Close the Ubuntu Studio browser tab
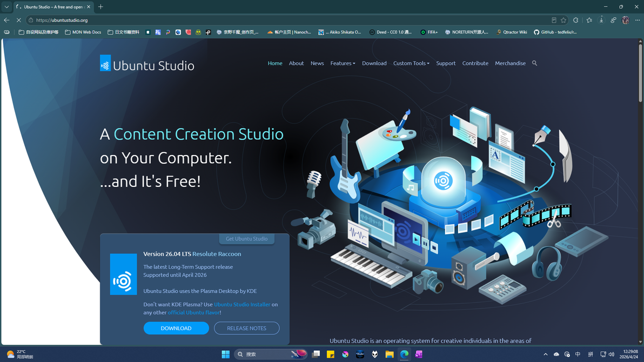Image resolution: width=644 pixels, height=362 pixels. pyautogui.click(x=88, y=7)
